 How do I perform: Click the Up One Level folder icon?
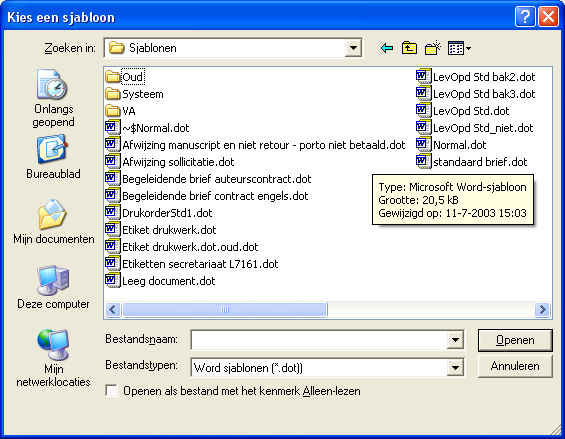(x=409, y=48)
